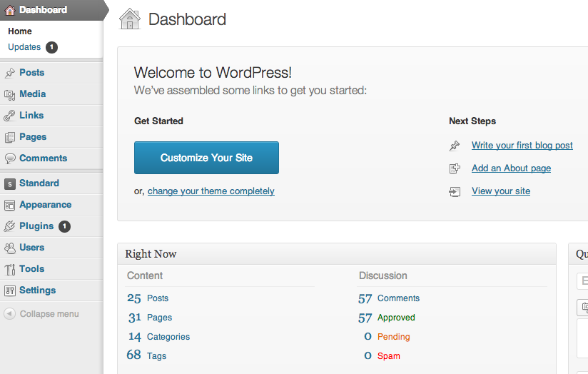
Task: Click the Get Started heading text
Action: click(158, 121)
